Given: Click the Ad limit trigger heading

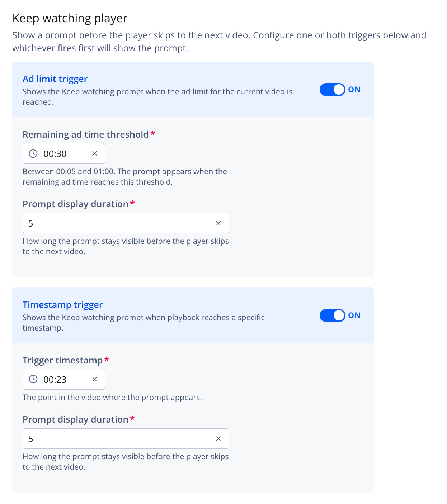Looking at the screenshot, I should 55,79.
